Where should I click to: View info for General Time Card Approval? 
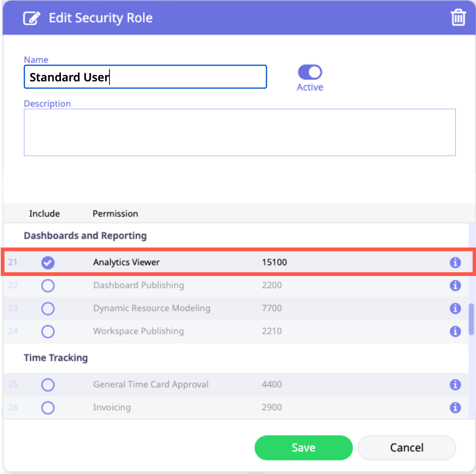click(x=455, y=385)
